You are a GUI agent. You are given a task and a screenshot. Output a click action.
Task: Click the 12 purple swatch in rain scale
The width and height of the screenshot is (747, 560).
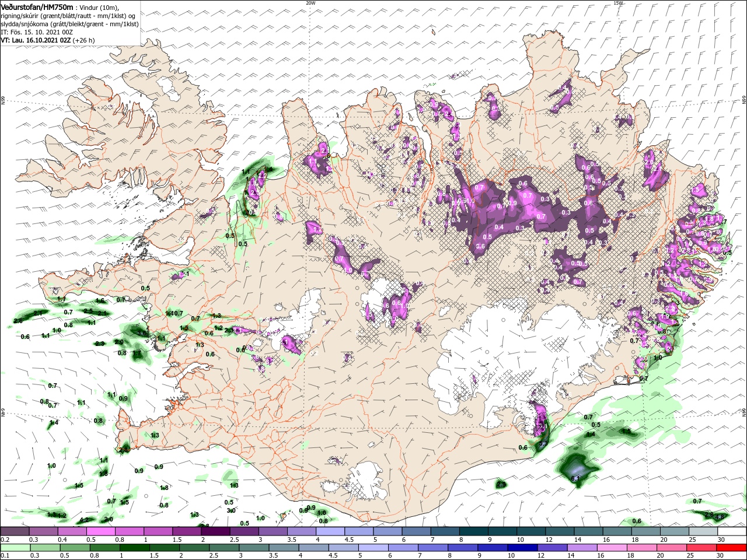(553, 548)
